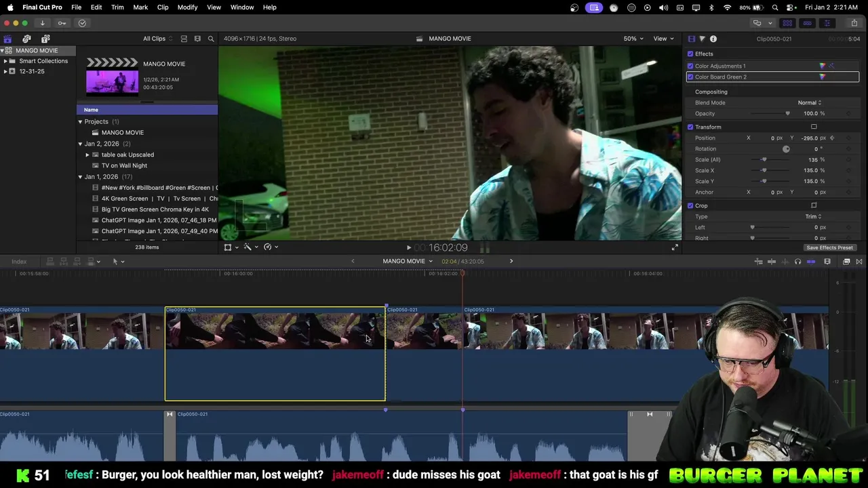This screenshot has width=868, height=488.
Task: Expand the Smart Collections folder
Action: click(x=5, y=61)
